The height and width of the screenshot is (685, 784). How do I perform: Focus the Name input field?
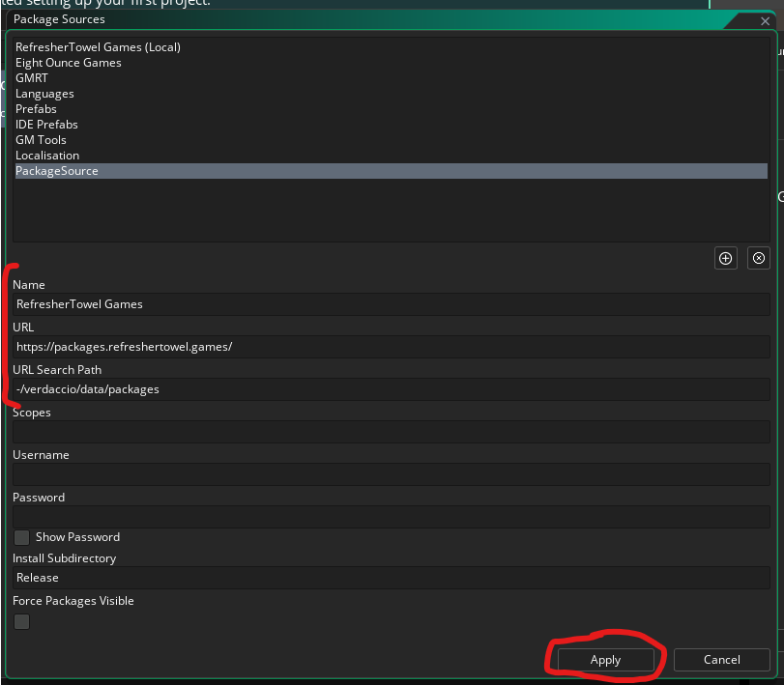[x=391, y=304]
